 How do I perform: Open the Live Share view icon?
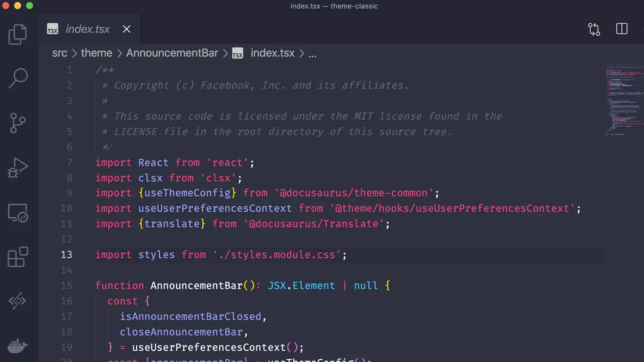[x=17, y=301]
